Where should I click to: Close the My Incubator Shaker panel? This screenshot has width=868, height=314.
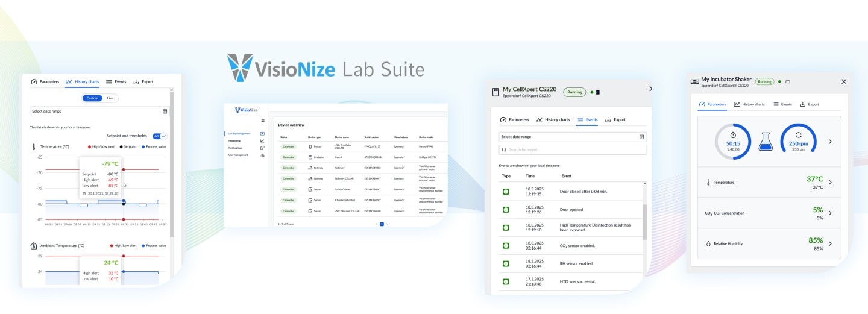tap(844, 81)
